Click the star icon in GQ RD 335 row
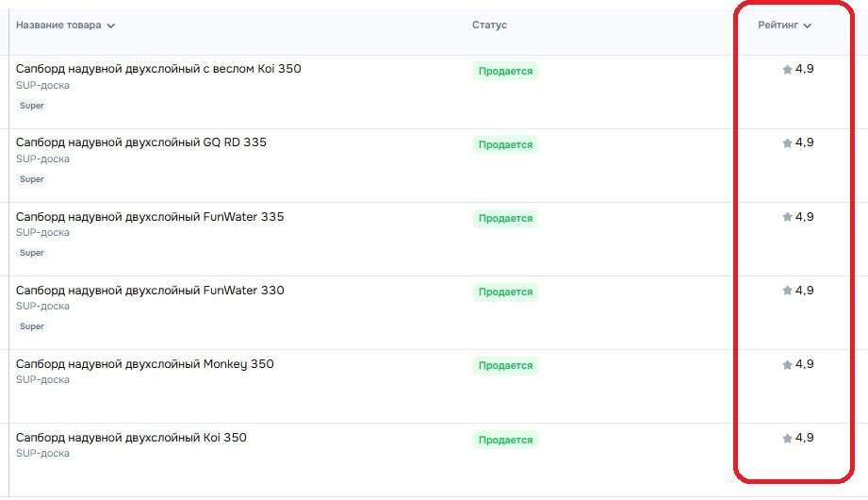 click(x=787, y=143)
